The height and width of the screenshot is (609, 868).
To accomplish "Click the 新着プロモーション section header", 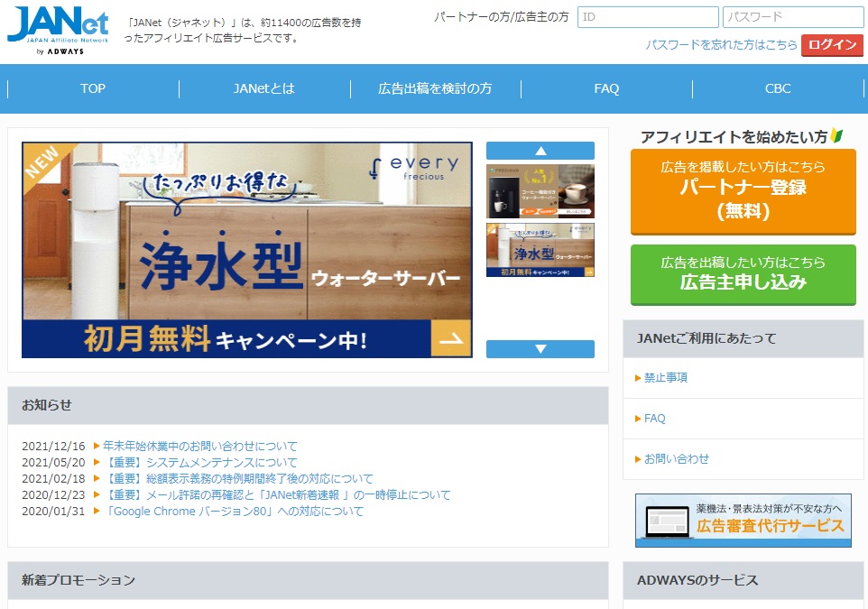I will 308,580.
